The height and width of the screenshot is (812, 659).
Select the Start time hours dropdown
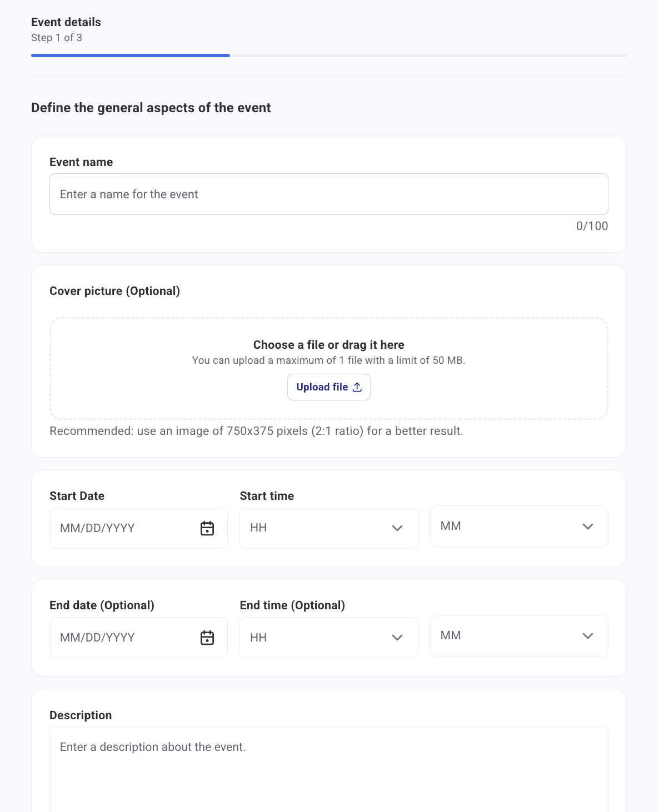(317, 528)
